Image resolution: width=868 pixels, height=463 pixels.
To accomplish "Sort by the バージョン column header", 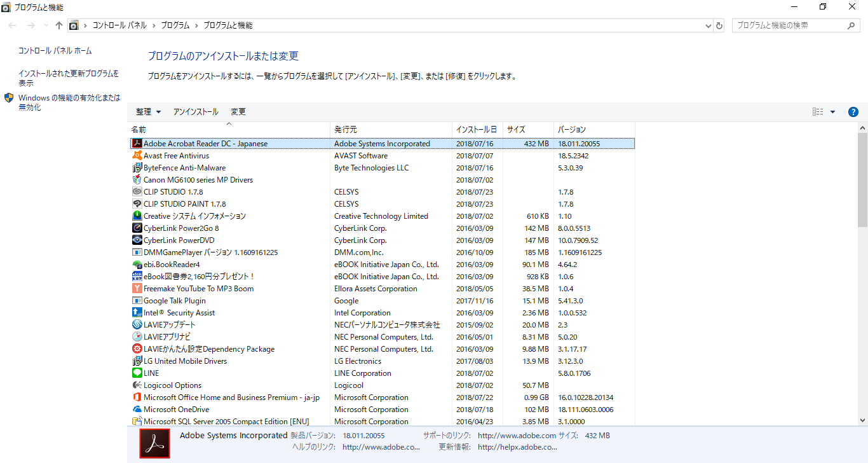I will (x=594, y=130).
